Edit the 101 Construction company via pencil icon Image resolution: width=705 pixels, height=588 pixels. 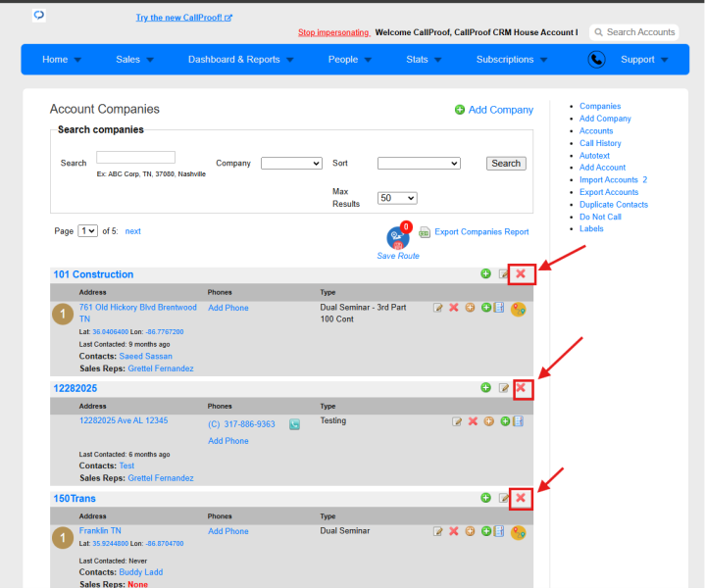(504, 273)
